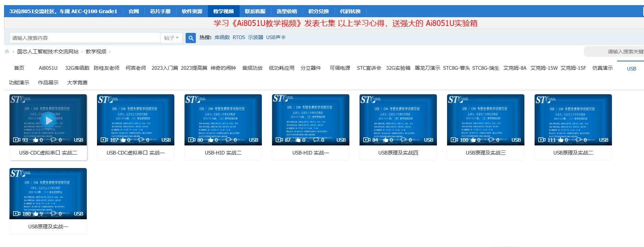Click the 请输入搜索关键 keyword field
The height and width of the screenshot is (247, 644).
[x=614, y=52]
